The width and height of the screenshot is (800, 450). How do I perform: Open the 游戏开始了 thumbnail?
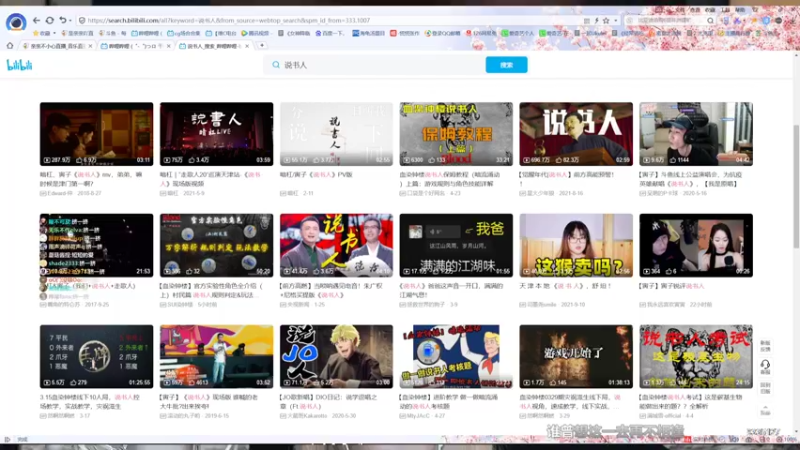pos(576,356)
